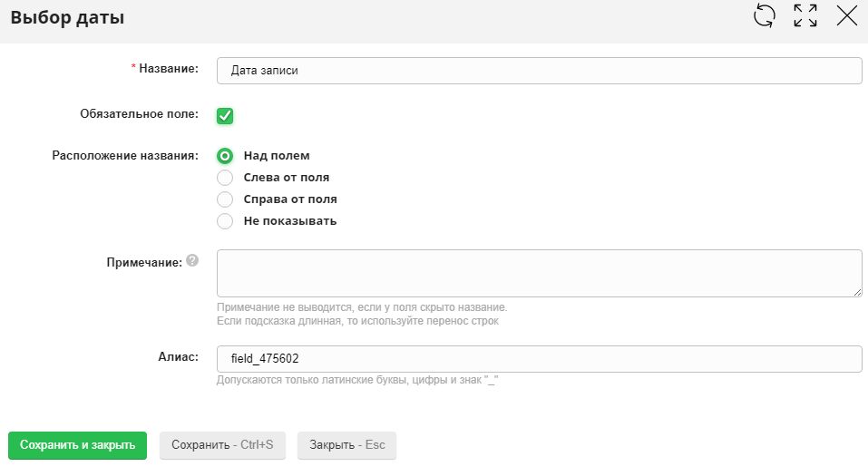
Task: Click the refresh icon in the header
Action: pyautogui.click(x=765, y=15)
